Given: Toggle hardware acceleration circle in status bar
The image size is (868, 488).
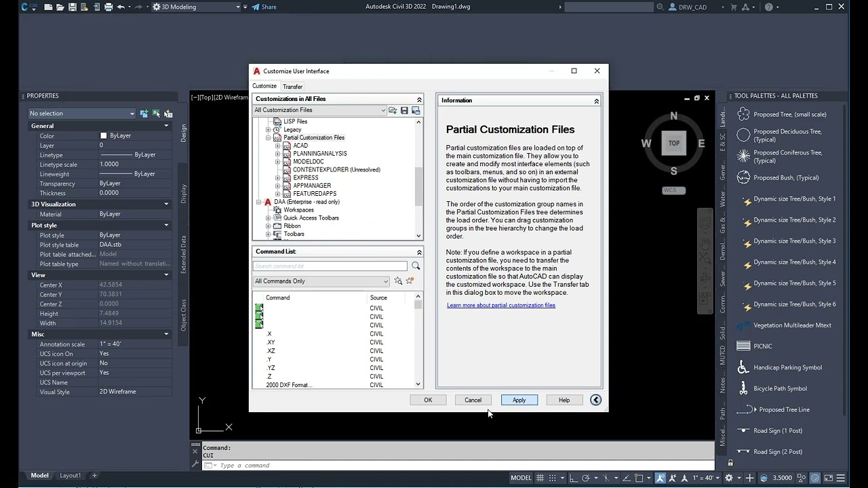Looking at the screenshot, I should click(815, 478).
